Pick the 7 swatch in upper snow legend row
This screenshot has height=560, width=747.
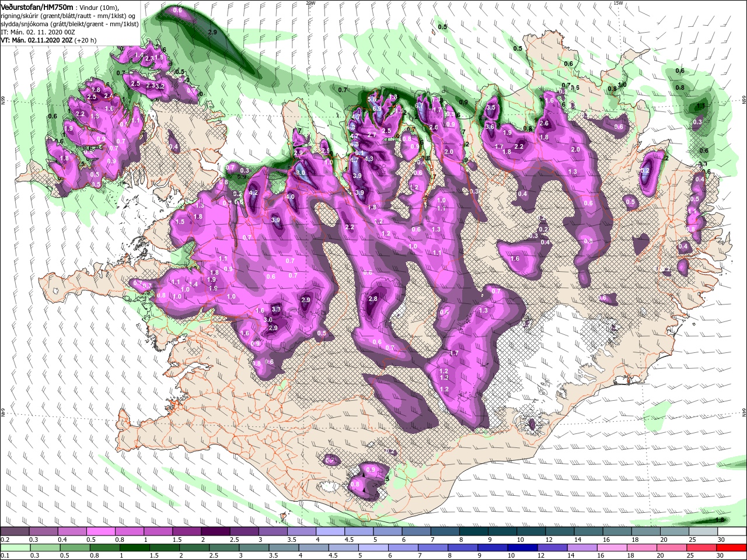point(445,531)
